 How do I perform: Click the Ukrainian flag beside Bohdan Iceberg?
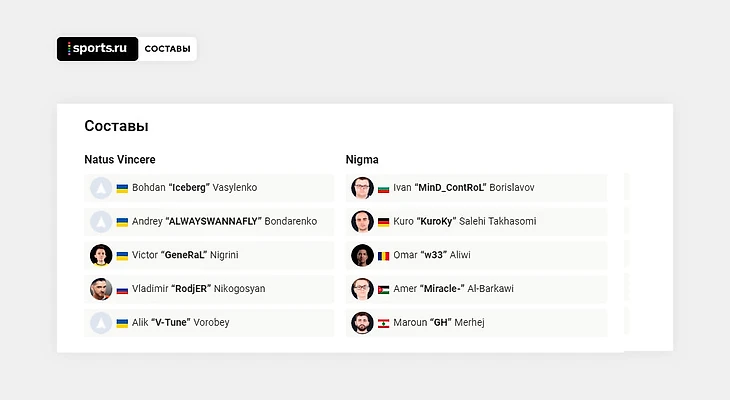pyautogui.click(x=122, y=189)
